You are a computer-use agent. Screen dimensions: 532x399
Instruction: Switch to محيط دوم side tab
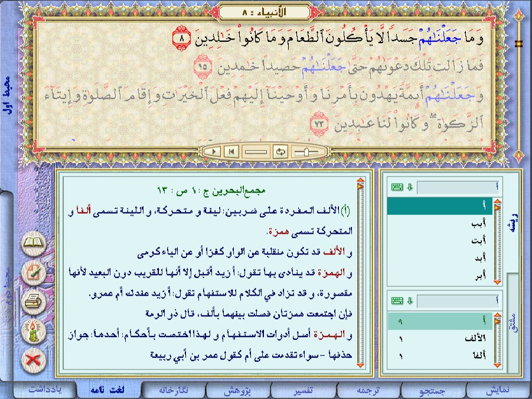pos(7,285)
